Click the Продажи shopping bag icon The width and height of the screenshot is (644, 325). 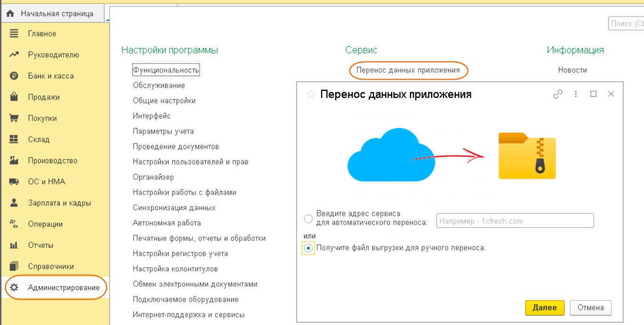click(x=14, y=97)
